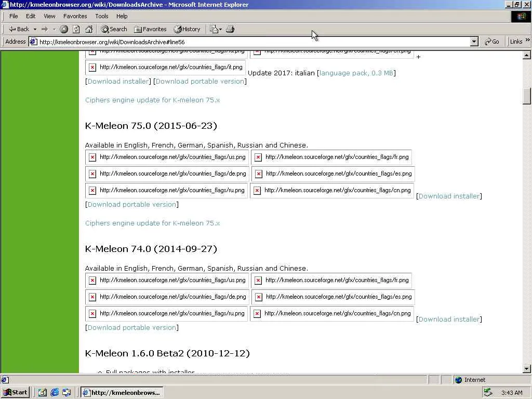
Task: Expand the Links toolbar chevron
Action: point(528,41)
